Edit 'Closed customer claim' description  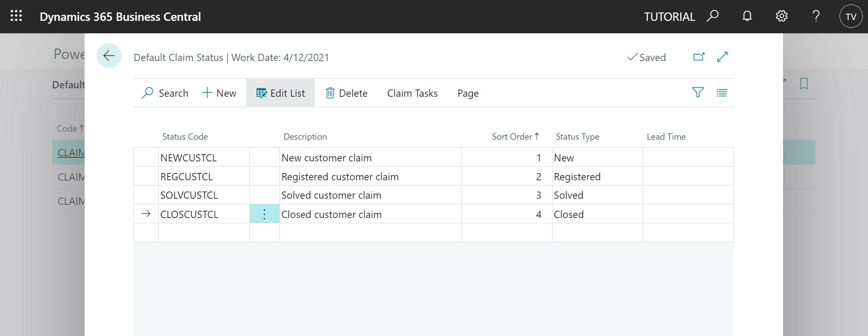(x=370, y=214)
